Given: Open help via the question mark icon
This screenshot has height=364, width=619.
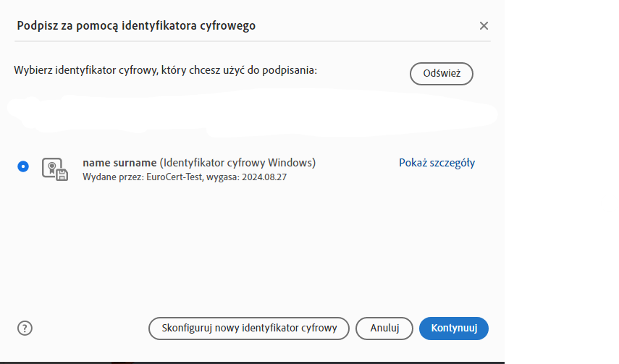Looking at the screenshot, I should tap(25, 328).
